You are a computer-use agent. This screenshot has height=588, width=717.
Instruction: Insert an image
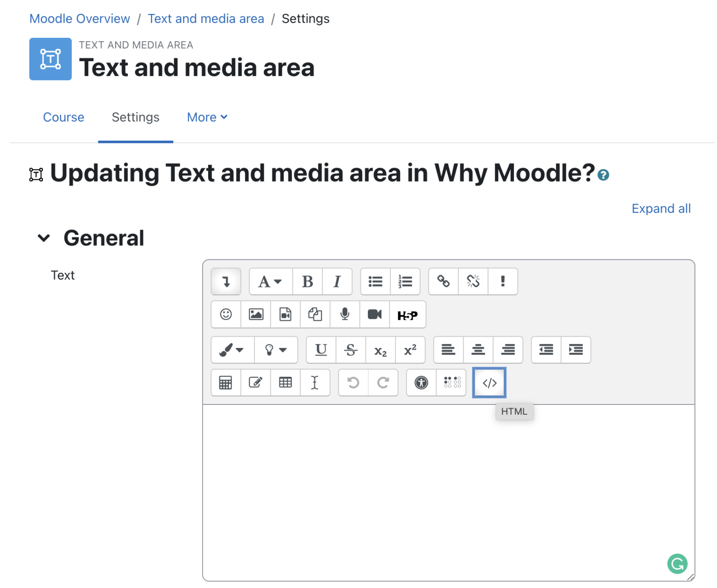point(256,314)
